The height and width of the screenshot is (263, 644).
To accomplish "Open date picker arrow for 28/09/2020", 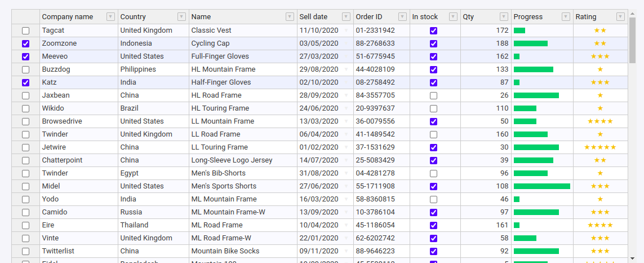I will coord(347,95).
